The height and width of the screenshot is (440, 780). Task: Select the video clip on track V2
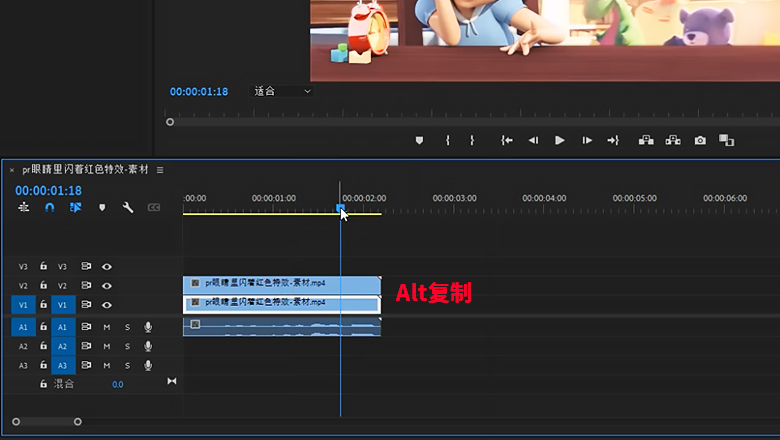(282, 285)
